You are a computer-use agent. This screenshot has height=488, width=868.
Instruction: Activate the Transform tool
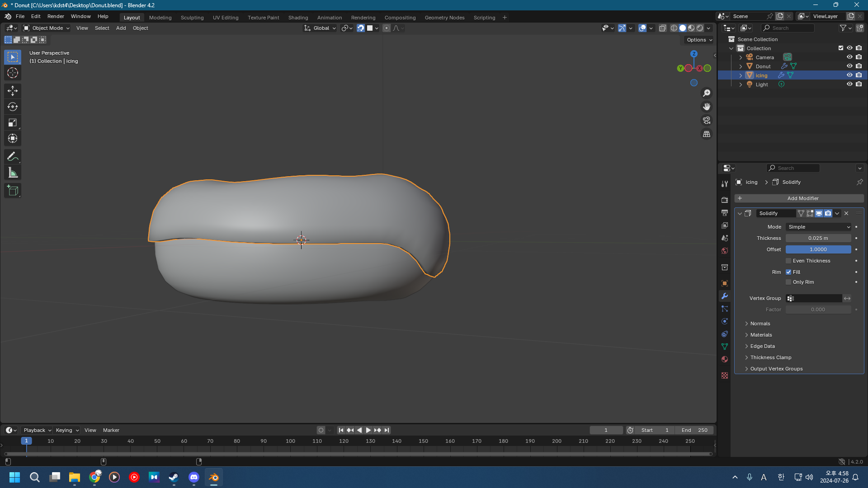pyautogui.click(x=13, y=138)
